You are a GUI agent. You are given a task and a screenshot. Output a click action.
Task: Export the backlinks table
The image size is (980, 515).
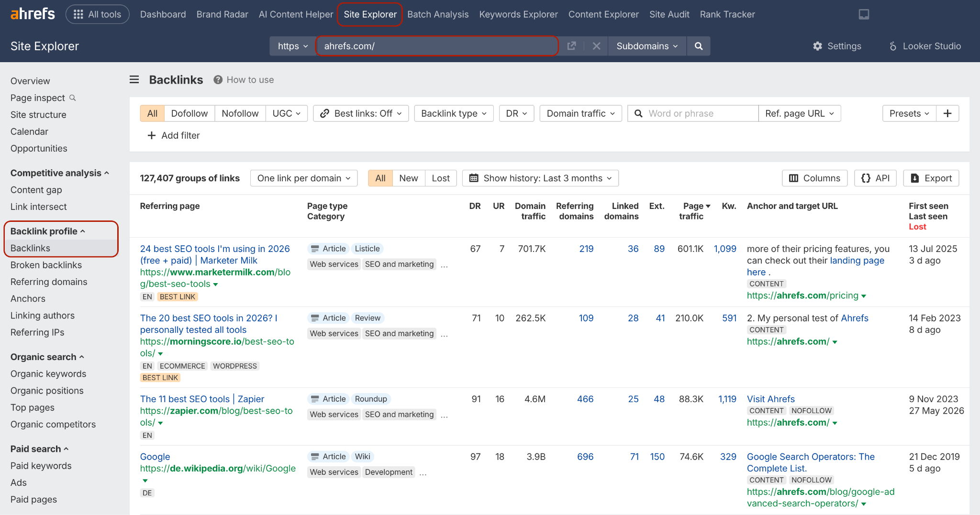tap(931, 178)
